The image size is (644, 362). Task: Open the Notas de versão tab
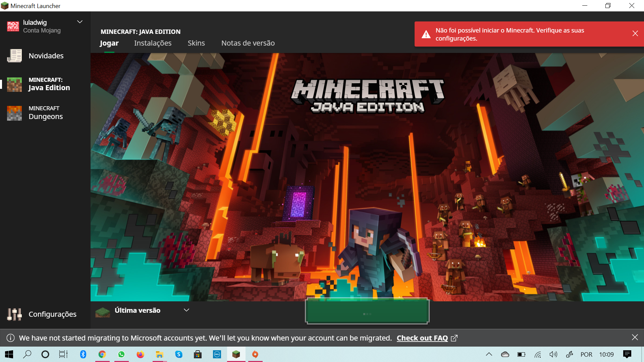point(248,43)
